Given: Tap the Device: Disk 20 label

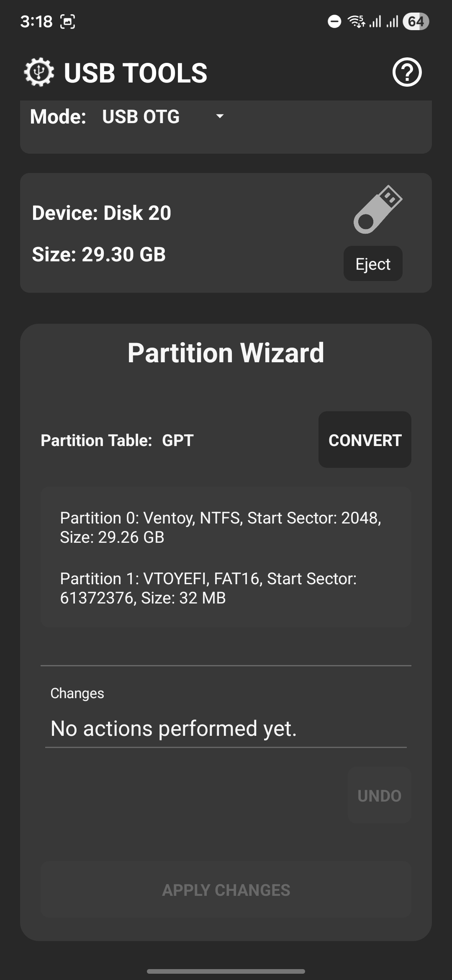Looking at the screenshot, I should click(102, 213).
